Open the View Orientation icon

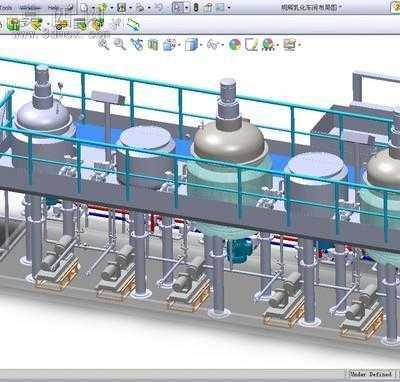pyautogui.click(x=169, y=44)
